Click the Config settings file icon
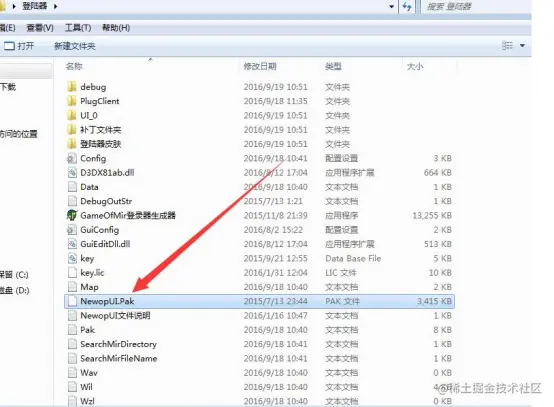Image resolution: width=554 pixels, height=407 pixels. [72, 158]
